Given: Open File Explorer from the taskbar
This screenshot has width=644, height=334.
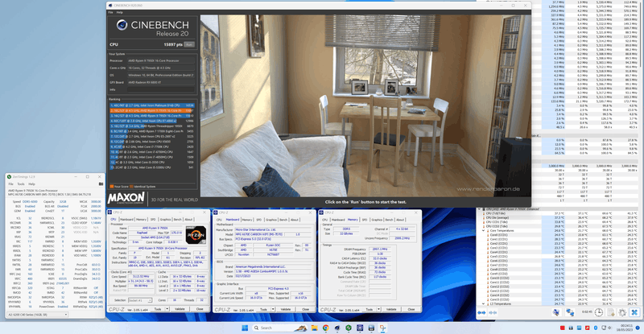Looking at the screenshot, I should (x=314, y=328).
